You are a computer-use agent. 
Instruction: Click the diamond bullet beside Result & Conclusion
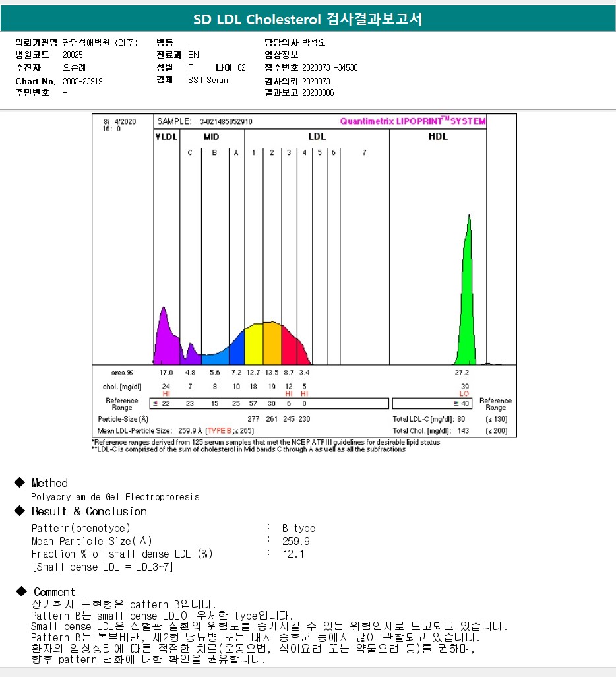(x=20, y=511)
